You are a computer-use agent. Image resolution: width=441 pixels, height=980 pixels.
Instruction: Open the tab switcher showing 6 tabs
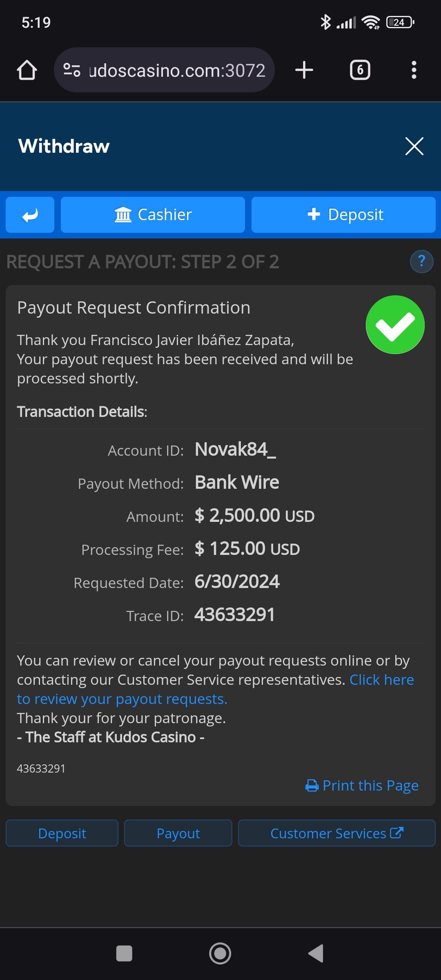(x=360, y=70)
